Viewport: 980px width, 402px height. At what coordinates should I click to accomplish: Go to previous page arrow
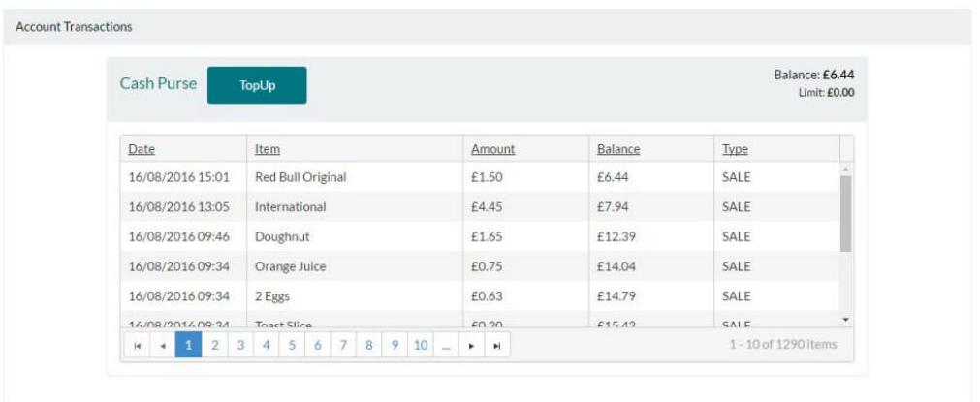163,345
